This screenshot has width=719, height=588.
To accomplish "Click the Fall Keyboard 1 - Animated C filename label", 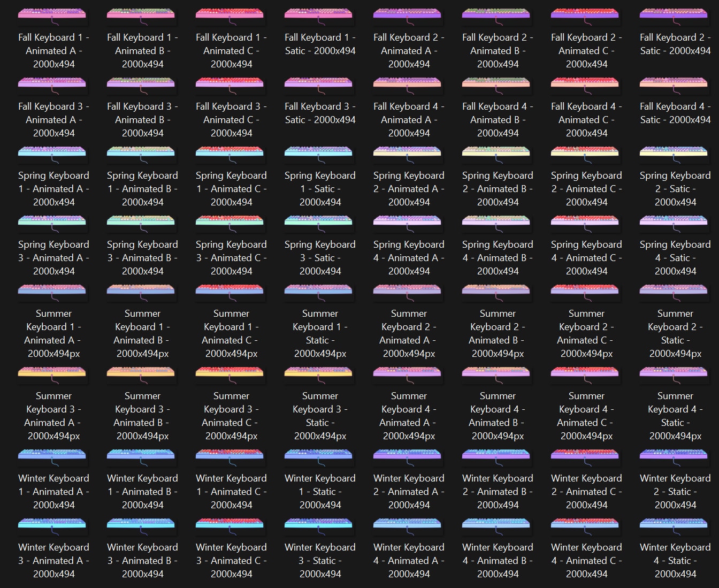I will pos(231,50).
